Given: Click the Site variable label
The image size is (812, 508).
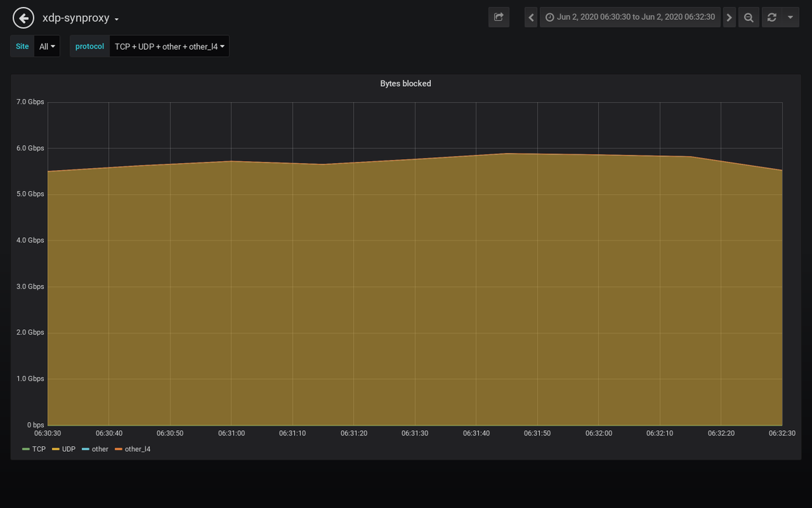Looking at the screenshot, I should (x=22, y=46).
